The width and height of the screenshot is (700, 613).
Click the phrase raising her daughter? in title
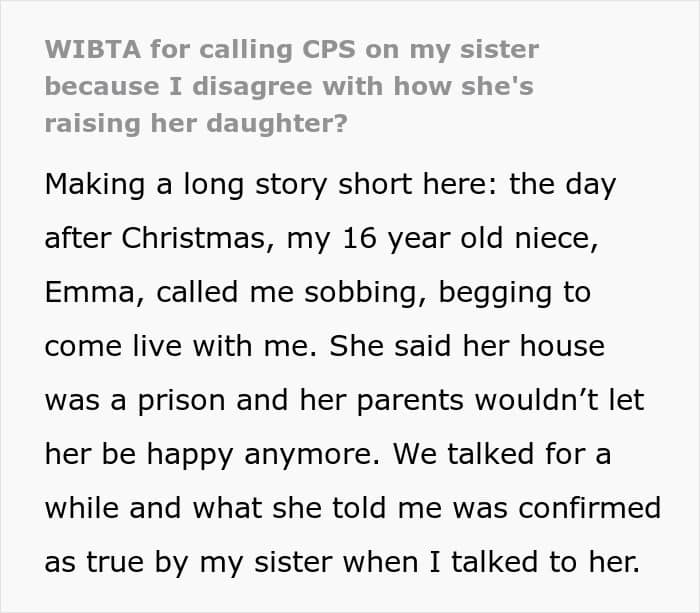[196, 123]
